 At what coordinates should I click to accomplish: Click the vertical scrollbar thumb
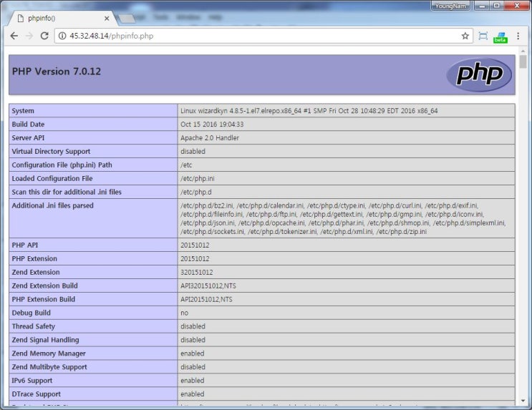pos(523,62)
